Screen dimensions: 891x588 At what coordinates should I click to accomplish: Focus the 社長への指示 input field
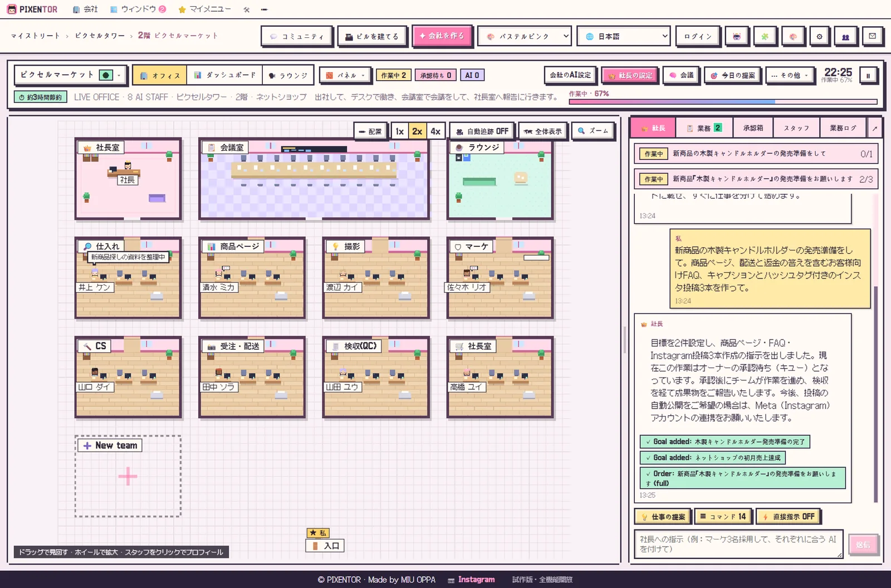pyautogui.click(x=738, y=544)
